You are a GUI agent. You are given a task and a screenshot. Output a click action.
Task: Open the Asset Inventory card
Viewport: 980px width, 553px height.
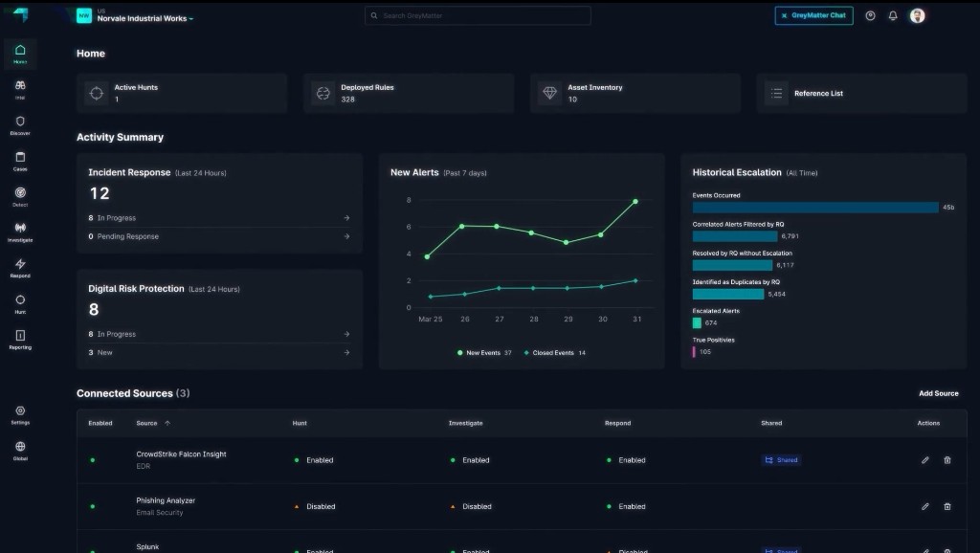pyautogui.click(x=635, y=93)
